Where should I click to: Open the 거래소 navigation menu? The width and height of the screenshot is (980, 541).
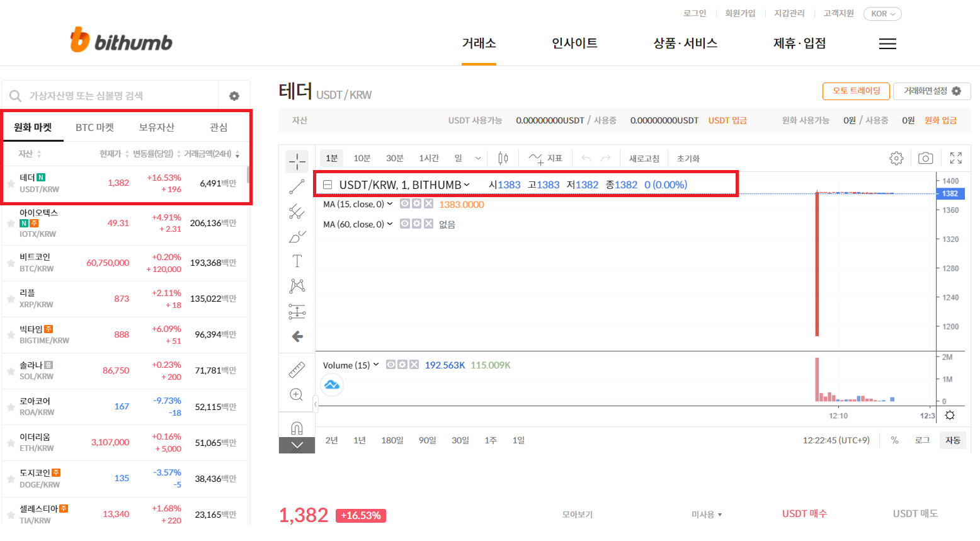click(x=479, y=43)
